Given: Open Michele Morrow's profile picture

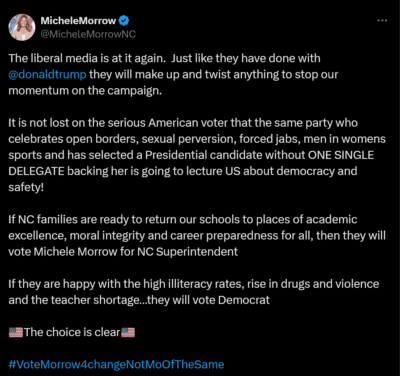Looking at the screenshot, I should coord(22,27).
